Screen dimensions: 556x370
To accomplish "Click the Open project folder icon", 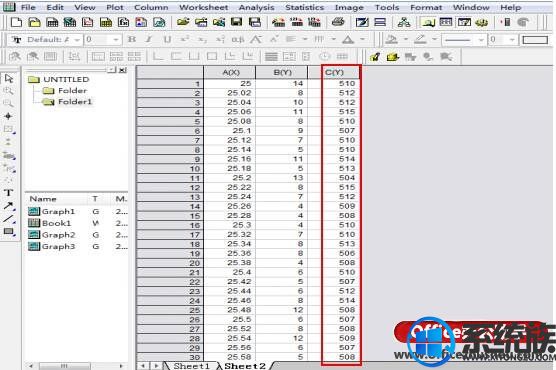I will [183, 22].
